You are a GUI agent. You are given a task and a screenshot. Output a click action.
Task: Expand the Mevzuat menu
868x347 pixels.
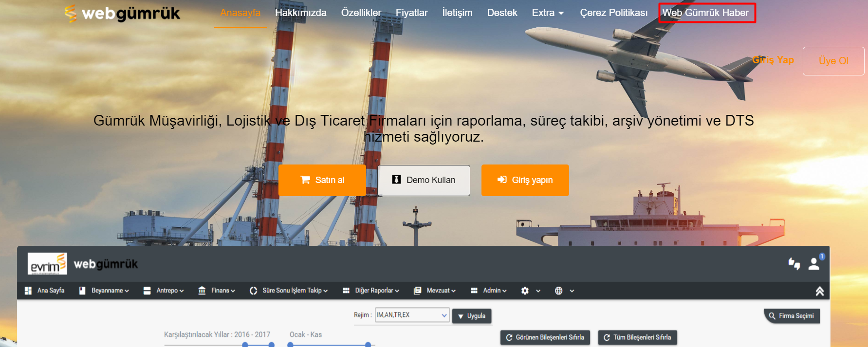[x=435, y=291]
